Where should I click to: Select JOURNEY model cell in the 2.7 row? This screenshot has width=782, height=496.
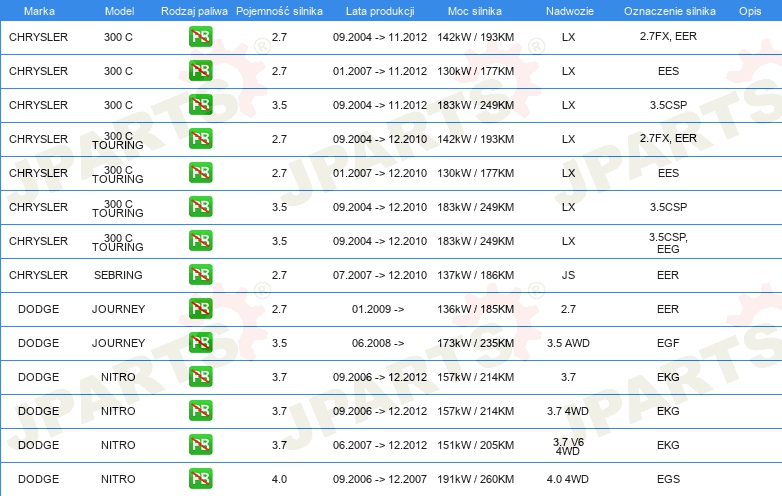click(118, 309)
